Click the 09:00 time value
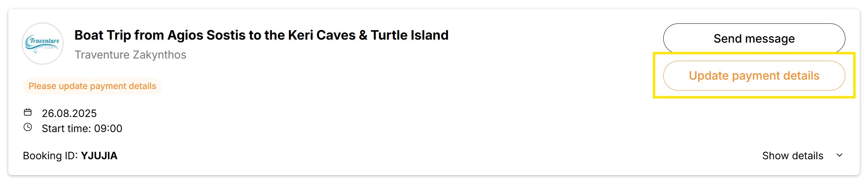Viewport: 868px width, 183px height. coord(108,129)
